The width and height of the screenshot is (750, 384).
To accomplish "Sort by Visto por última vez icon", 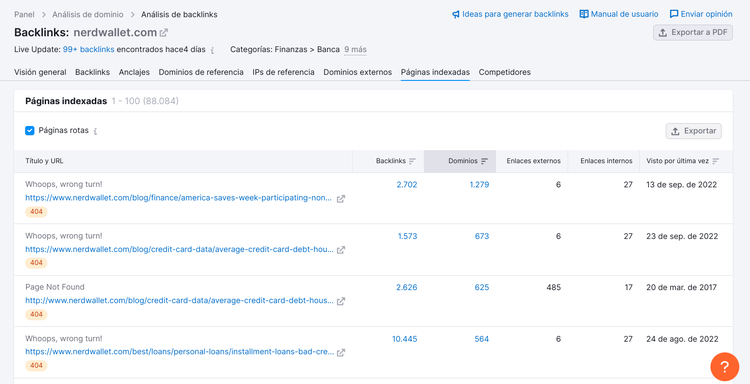I will coord(716,161).
